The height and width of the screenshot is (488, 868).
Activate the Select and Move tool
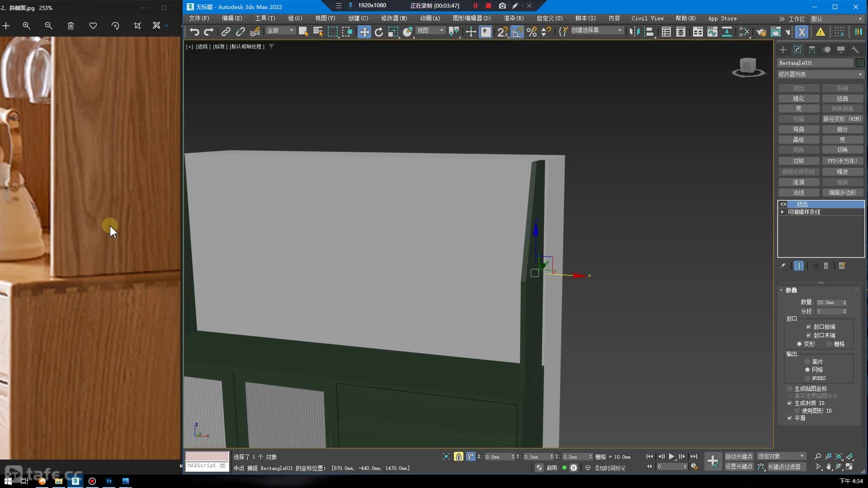tap(364, 32)
